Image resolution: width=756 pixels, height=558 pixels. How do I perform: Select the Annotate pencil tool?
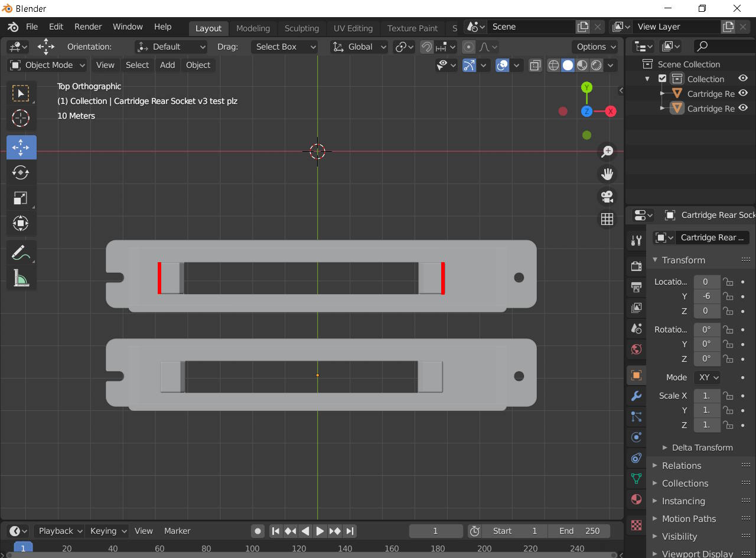point(21,253)
